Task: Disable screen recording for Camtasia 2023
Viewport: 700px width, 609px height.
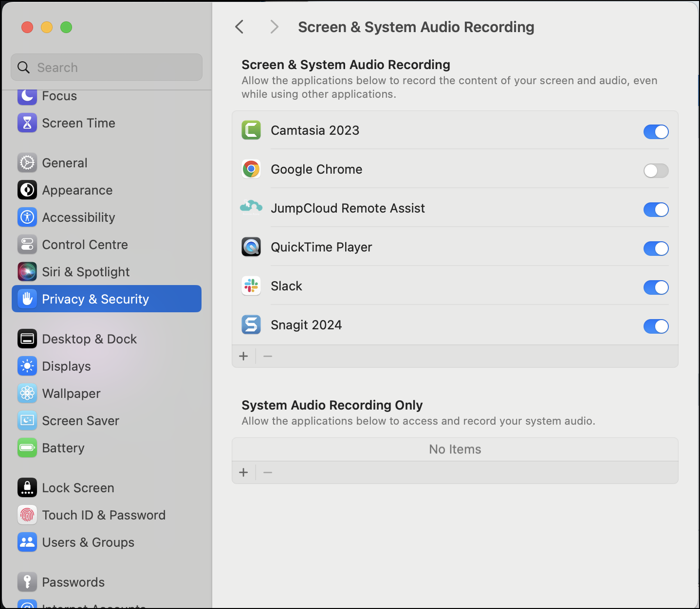Action: click(x=656, y=132)
